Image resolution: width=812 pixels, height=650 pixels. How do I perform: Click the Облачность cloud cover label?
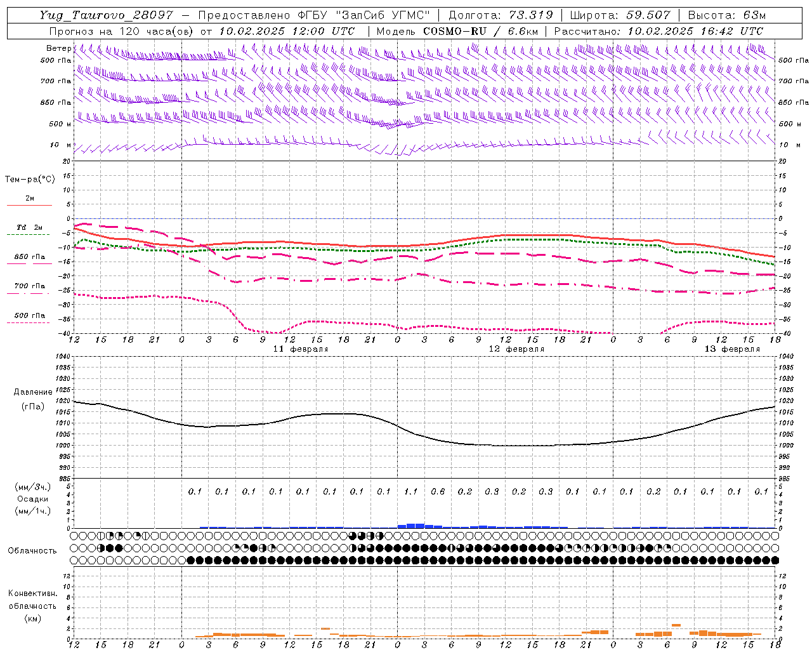coord(32,551)
